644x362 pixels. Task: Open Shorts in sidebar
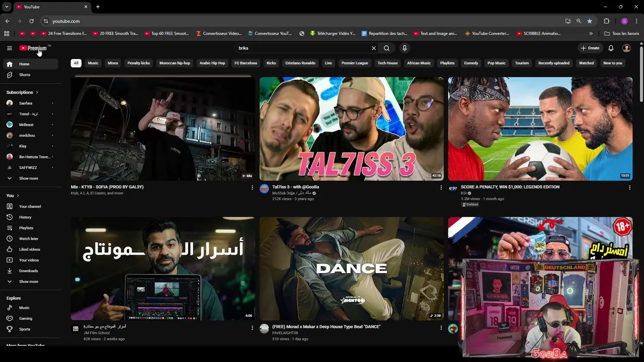point(30,75)
